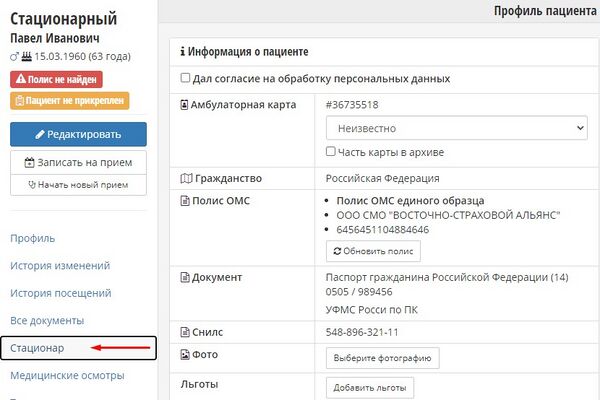Click ООО СМО "ВОСТОЧНО-СТРАХОВОЙ АЛЬЯНС" text

pos(448,215)
